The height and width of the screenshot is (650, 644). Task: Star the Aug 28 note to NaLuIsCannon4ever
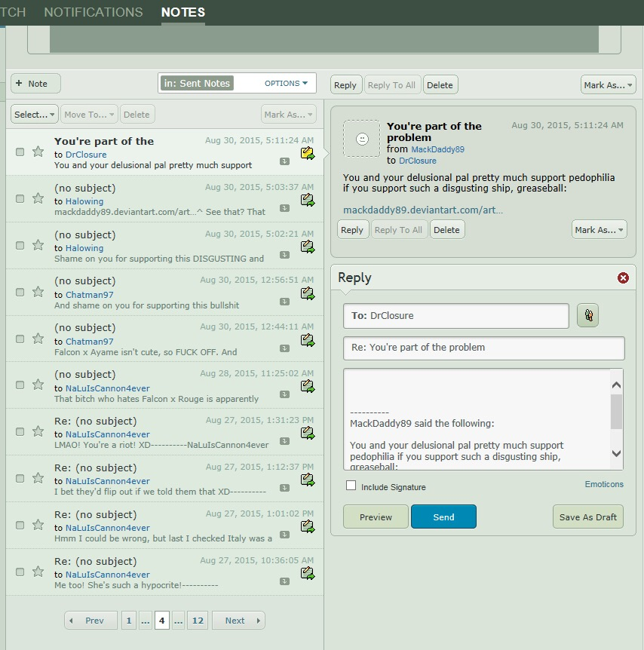click(x=38, y=385)
